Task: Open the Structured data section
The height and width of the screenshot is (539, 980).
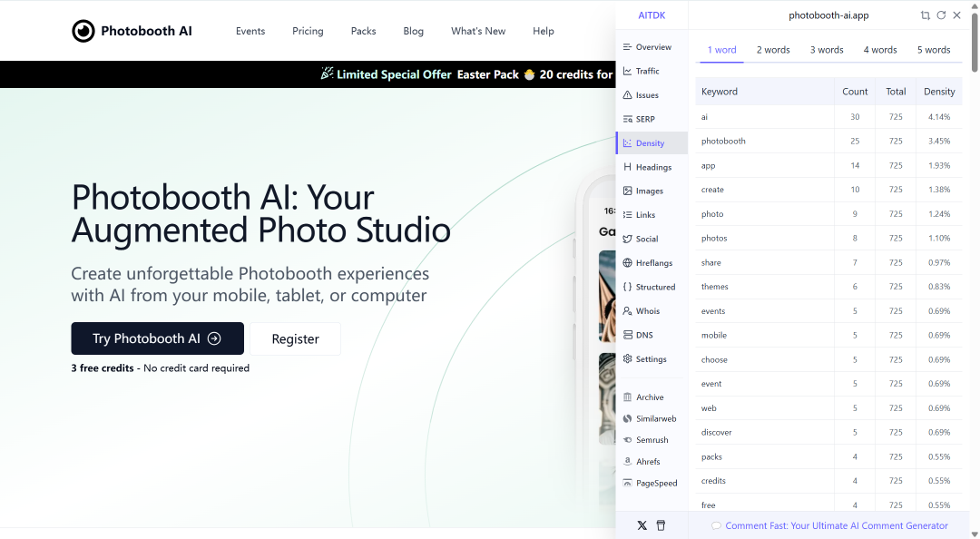Action: [x=652, y=287]
